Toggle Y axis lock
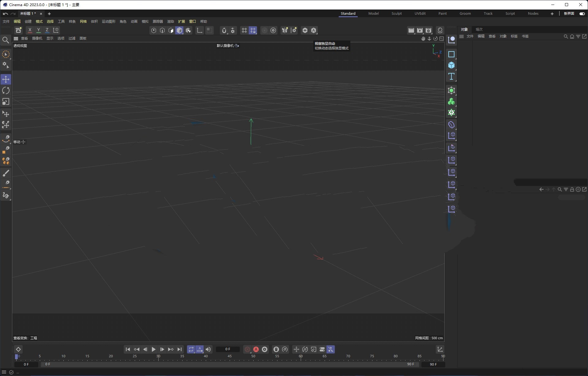The image size is (588, 376). [38, 30]
